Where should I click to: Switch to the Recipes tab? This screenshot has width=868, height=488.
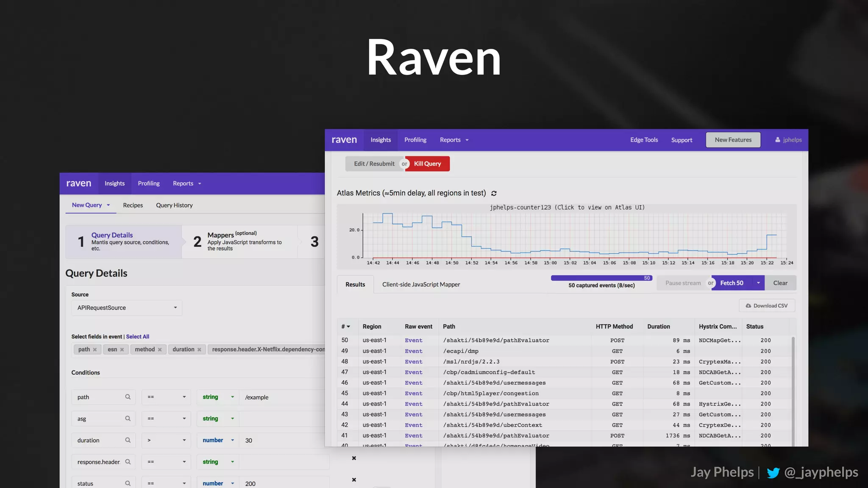pos(133,205)
